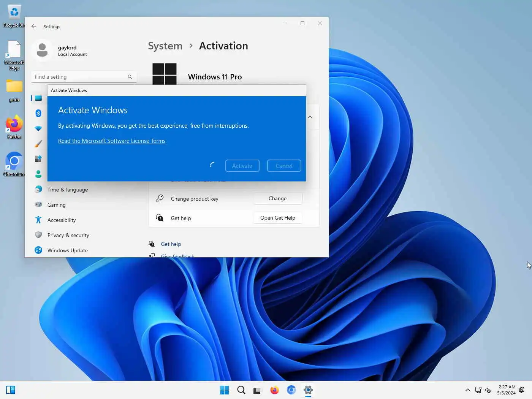Click the Windows Update sync icon
The image size is (532, 399).
[x=38, y=250]
